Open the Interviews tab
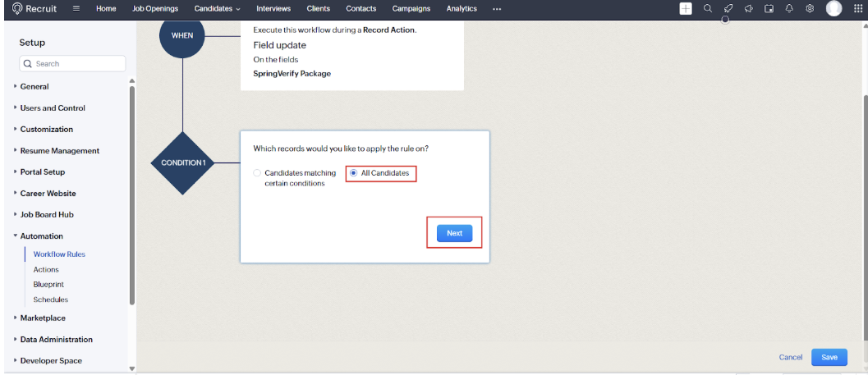 273,8
